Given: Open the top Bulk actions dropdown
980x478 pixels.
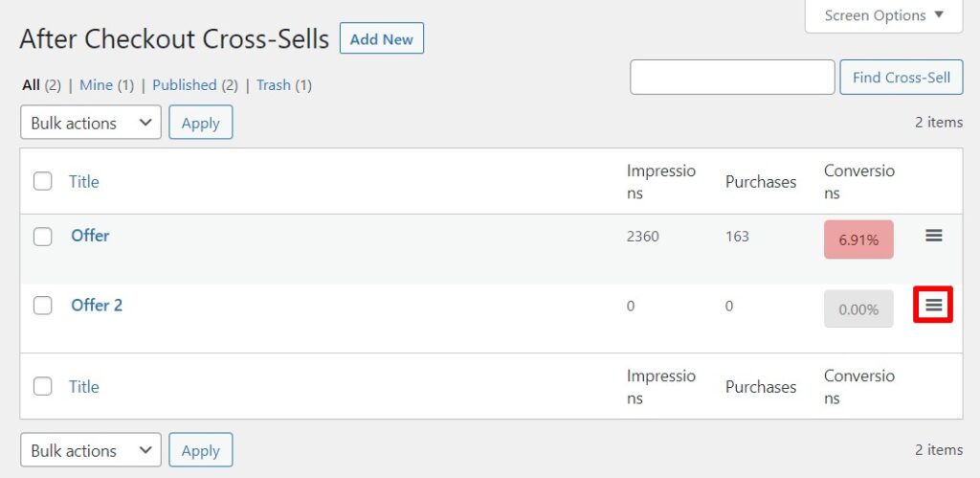Looking at the screenshot, I should point(91,123).
